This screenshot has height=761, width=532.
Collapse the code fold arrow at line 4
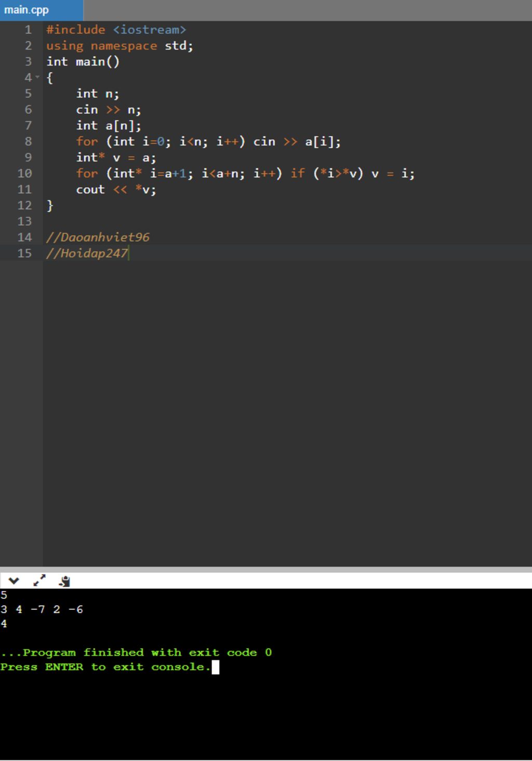[37, 77]
